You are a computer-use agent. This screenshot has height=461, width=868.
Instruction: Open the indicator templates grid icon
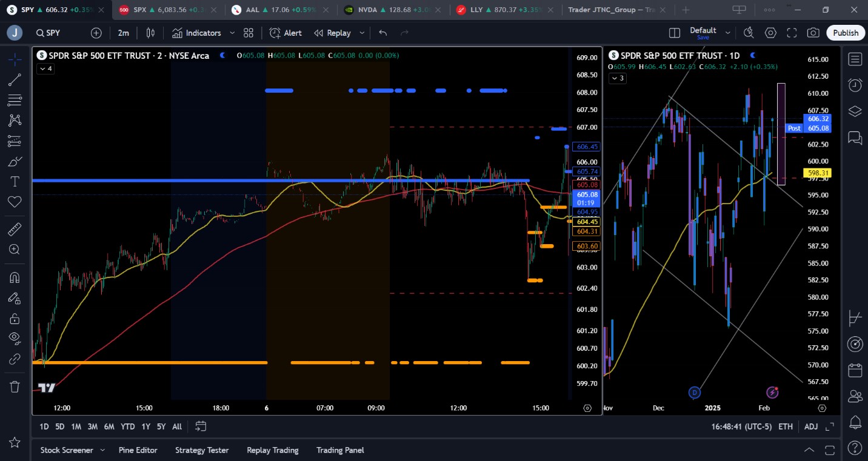pos(249,33)
